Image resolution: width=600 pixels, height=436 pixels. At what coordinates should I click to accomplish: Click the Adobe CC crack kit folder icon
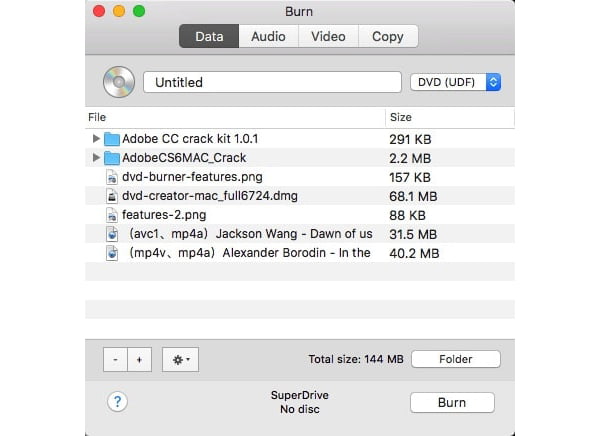point(112,139)
